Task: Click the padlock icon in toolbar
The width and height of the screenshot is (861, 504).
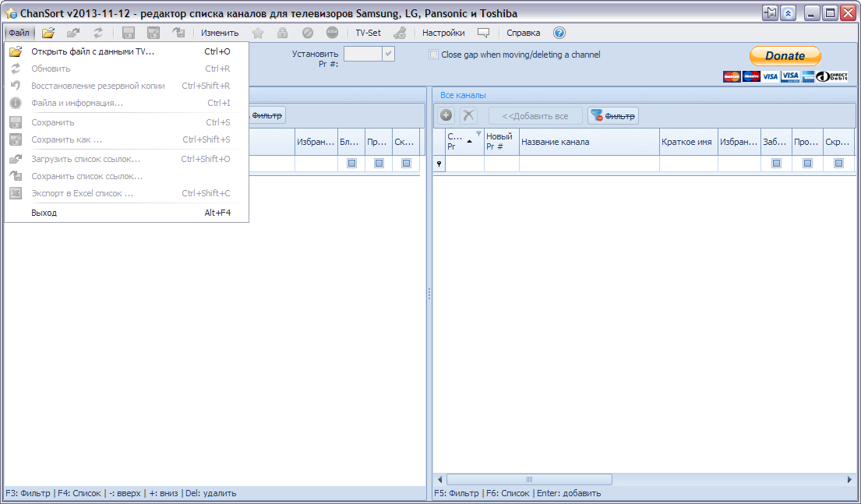Action: (282, 33)
